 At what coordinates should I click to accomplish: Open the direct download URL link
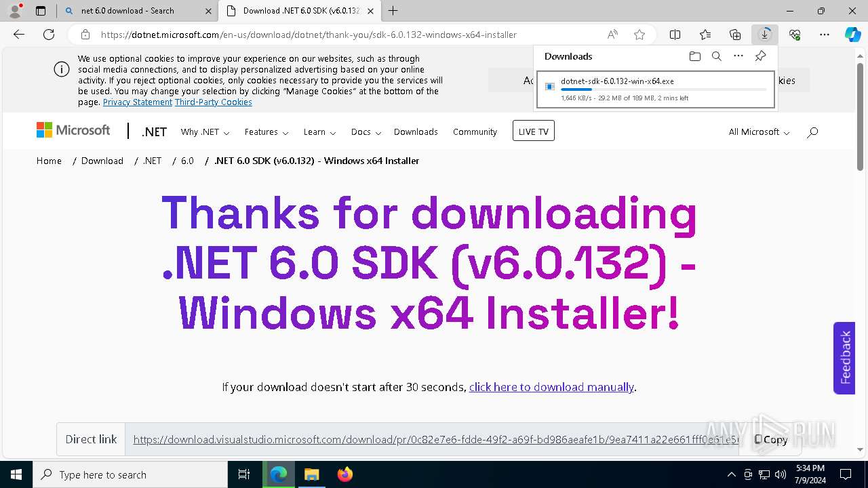coord(435,440)
